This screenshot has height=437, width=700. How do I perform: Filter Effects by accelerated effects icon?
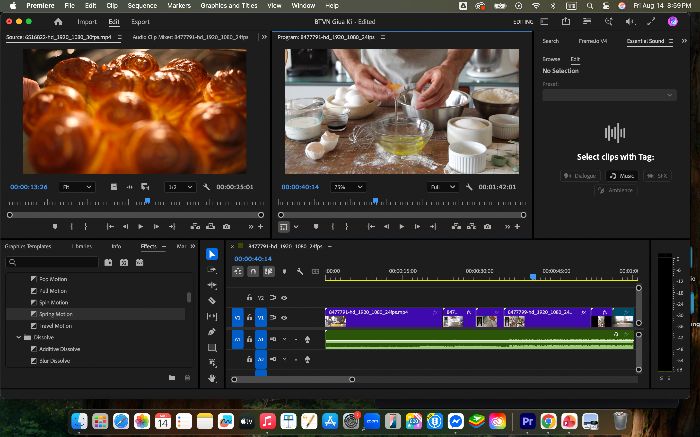pyautogui.click(x=108, y=262)
